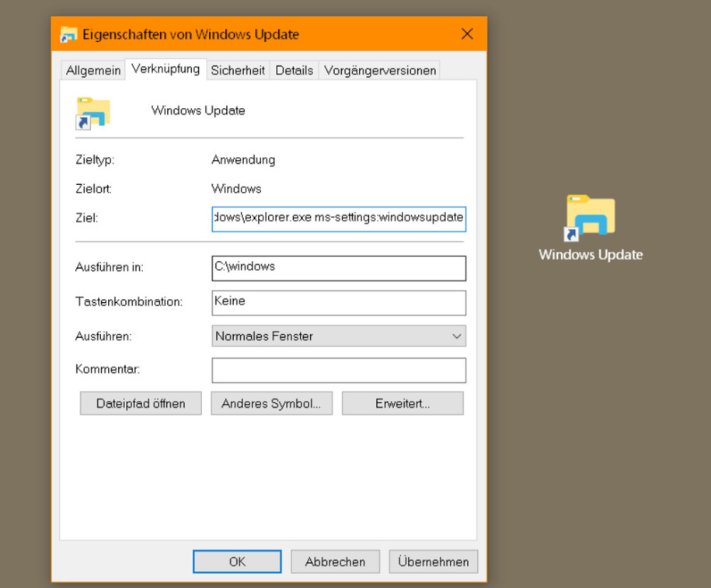
Task: Click the Zieltyp value Anwendung
Action: 243,159
